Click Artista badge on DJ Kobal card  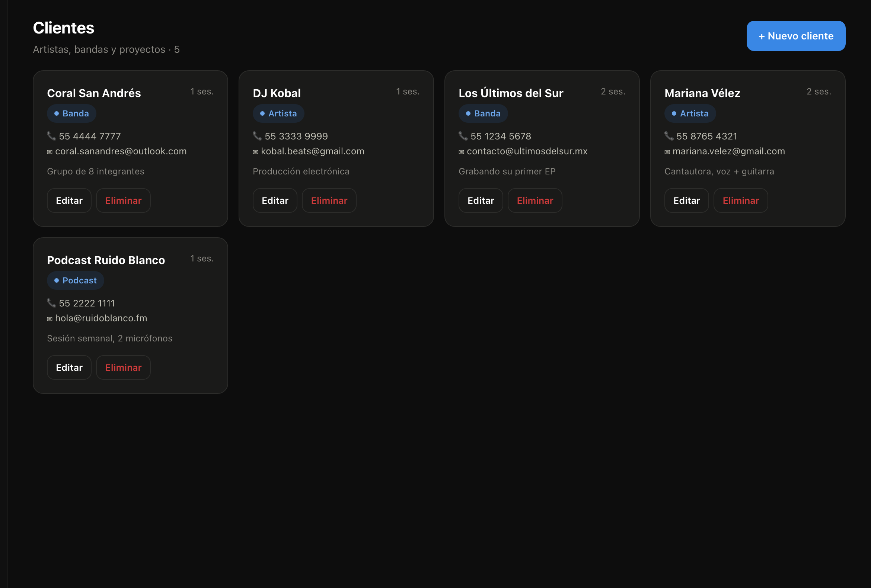[278, 113]
